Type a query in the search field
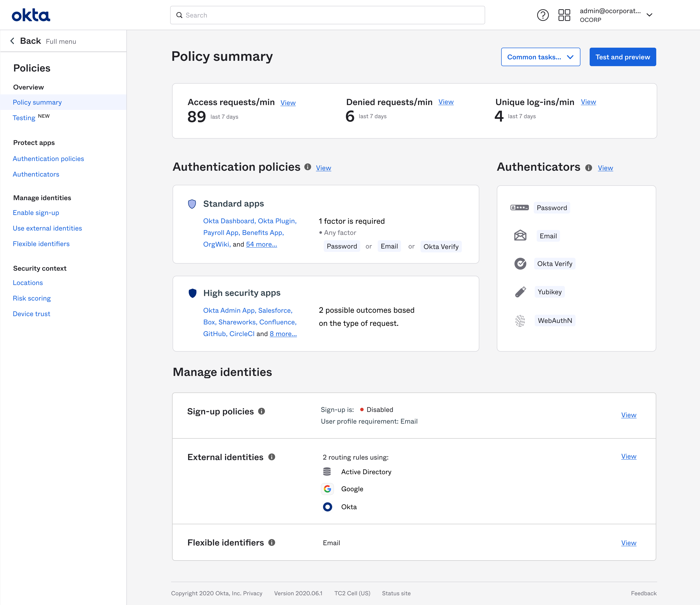The width and height of the screenshot is (700, 605). click(x=327, y=15)
